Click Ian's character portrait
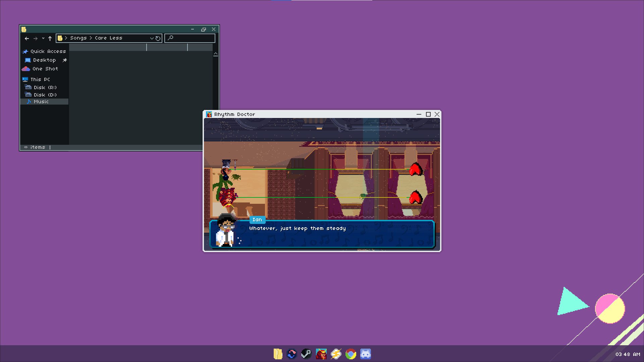The height and width of the screenshot is (362, 644). pos(226,230)
